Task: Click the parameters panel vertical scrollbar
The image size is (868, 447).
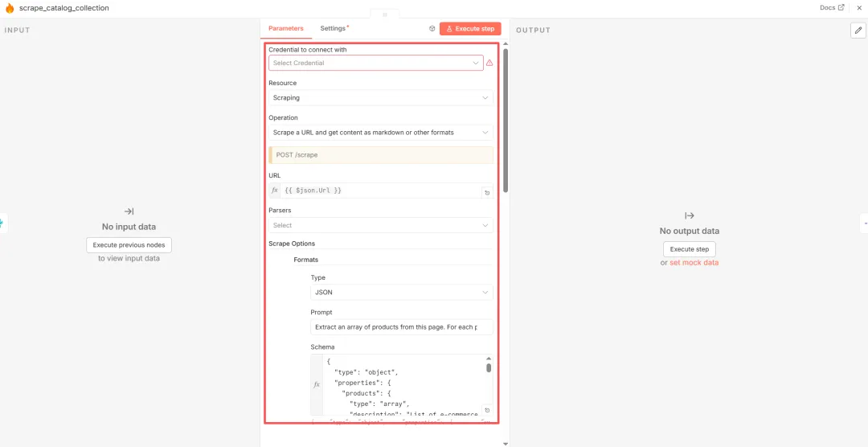Action: coord(506,121)
